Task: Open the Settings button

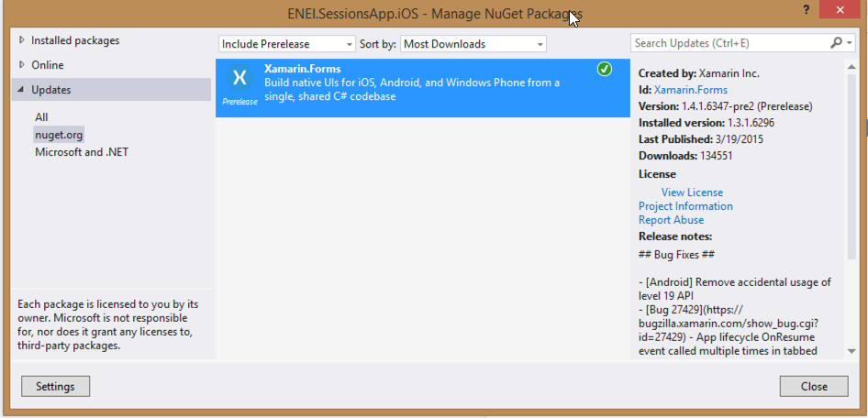Action: tap(55, 387)
